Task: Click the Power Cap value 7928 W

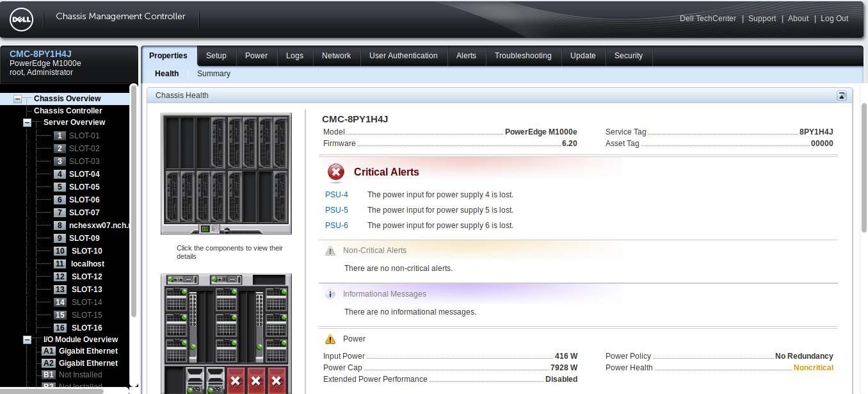Action: coord(564,368)
